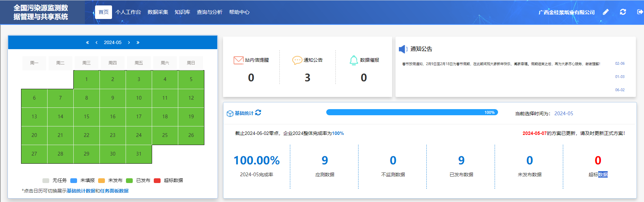Switch to the 首页 tab
644x202 pixels.
pos(104,12)
